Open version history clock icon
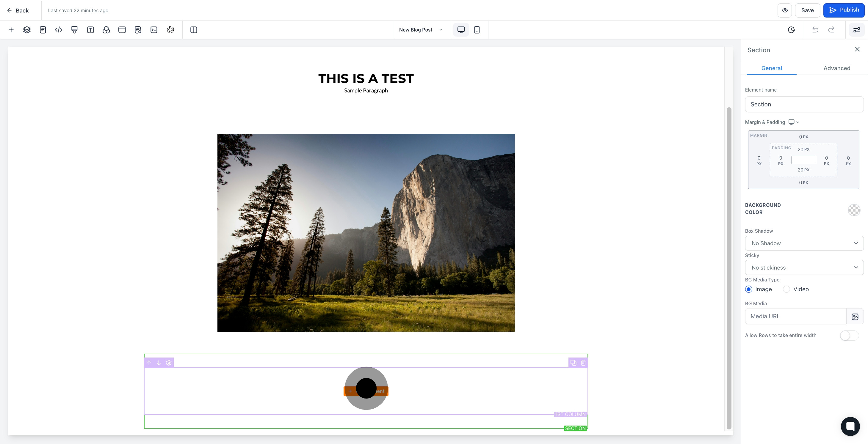The width and height of the screenshot is (868, 444). [x=792, y=30]
